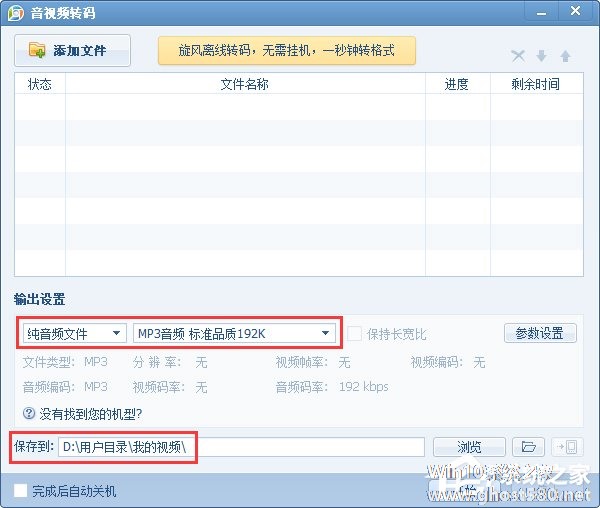Image resolution: width=600 pixels, height=508 pixels.
Task: Click the 文件类型: MP3 label
Action: pyautogui.click(x=65, y=362)
